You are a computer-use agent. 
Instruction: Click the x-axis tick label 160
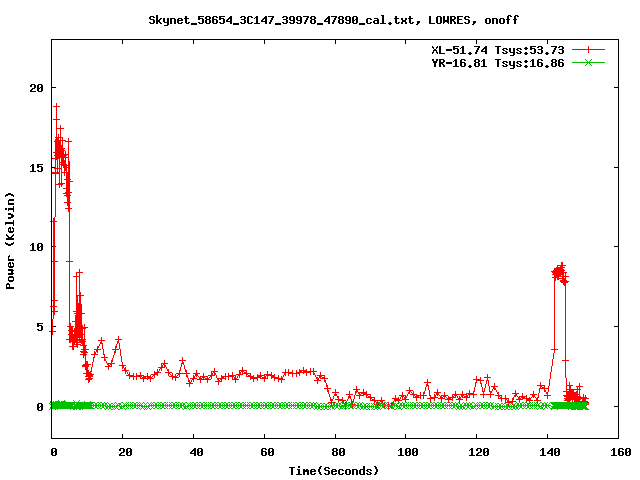[x=621, y=452]
